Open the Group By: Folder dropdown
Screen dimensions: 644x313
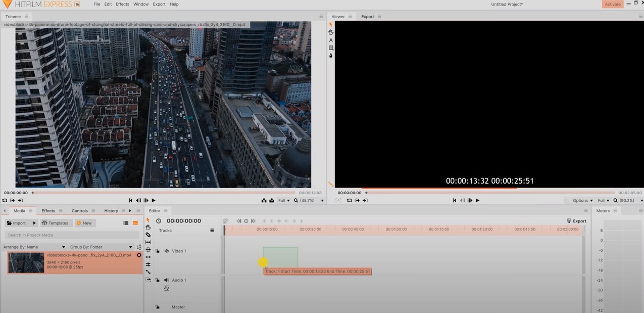pyautogui.click(x=102, y=247)
